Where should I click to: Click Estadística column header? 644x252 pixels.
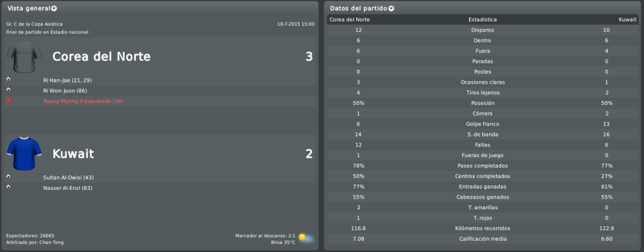483,19
